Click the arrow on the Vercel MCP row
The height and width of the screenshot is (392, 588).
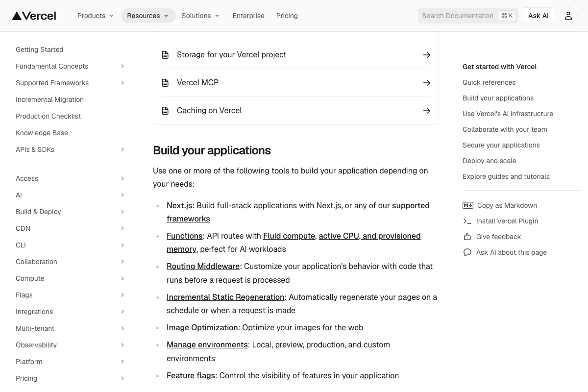coord(427,83)
